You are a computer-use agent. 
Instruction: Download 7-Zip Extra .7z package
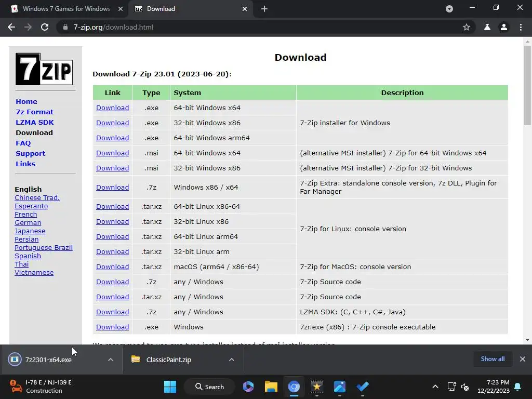[x=112, y=187]
